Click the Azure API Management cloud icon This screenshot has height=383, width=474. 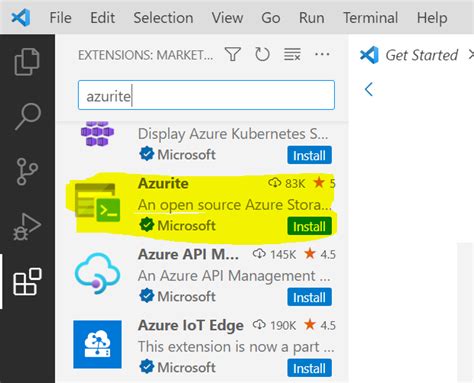[97, 274]
